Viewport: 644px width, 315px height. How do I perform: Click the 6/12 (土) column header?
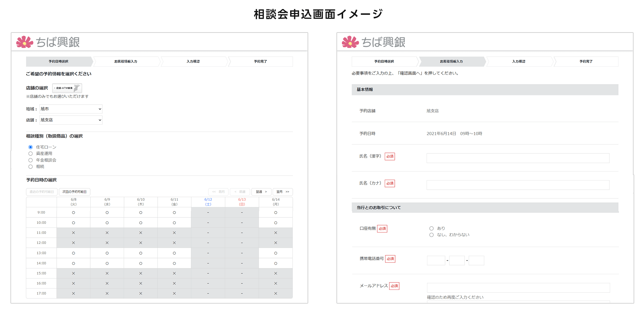click(x=208, y=202)
